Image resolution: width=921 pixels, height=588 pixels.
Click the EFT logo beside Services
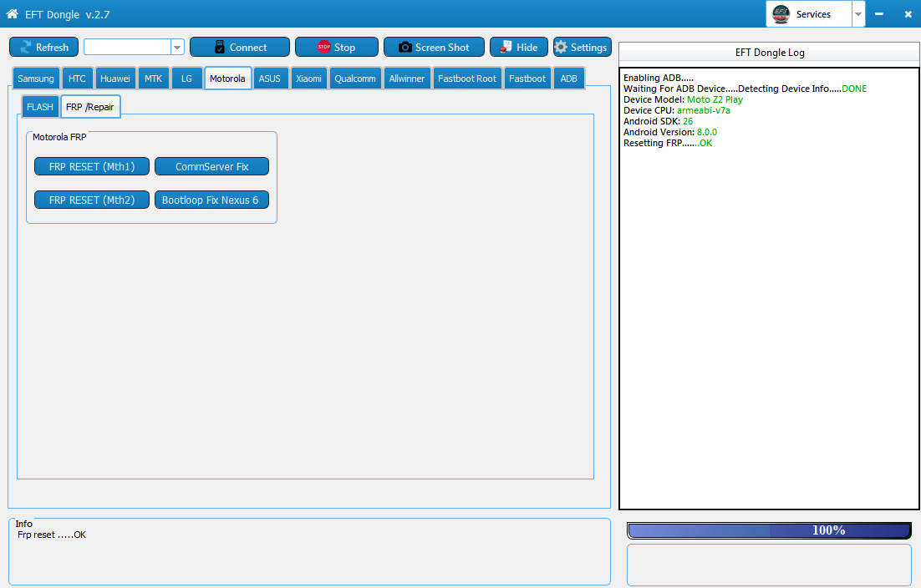[x=781, y=14]
